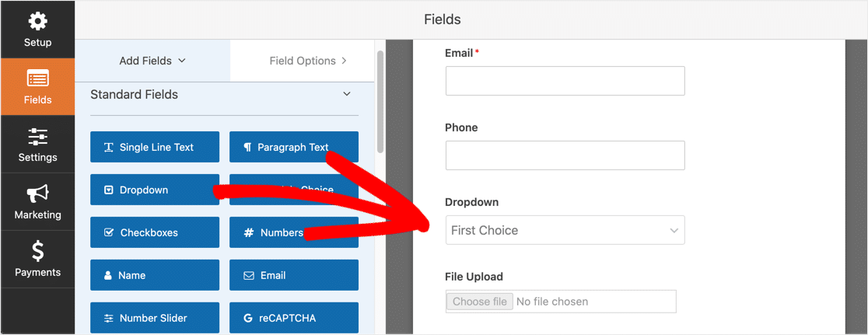
Task: Select the Fields panel icon
Action: [37, 79]
